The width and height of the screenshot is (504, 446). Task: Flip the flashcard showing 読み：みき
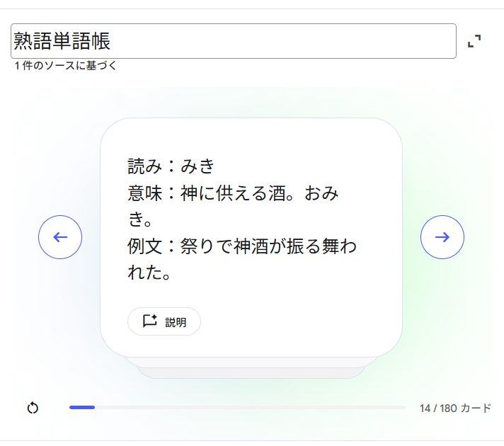251,237
